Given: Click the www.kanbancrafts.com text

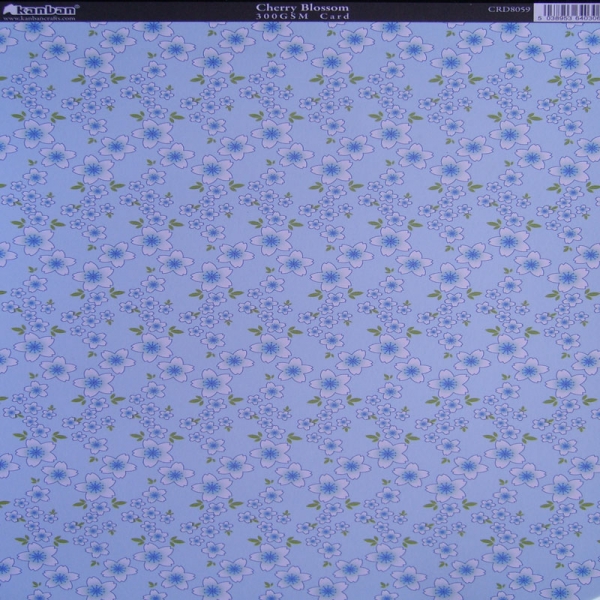Looking at the screenshot, I should (x=39, y=18).
